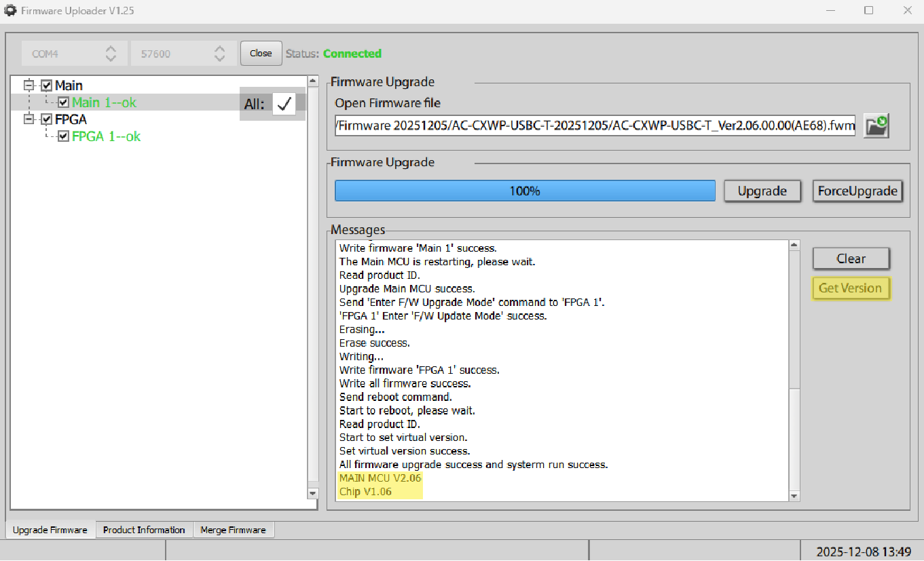This screenshot has width=924, height=561.
Task: Click the firmware file path field
Action: click(595, 125)
